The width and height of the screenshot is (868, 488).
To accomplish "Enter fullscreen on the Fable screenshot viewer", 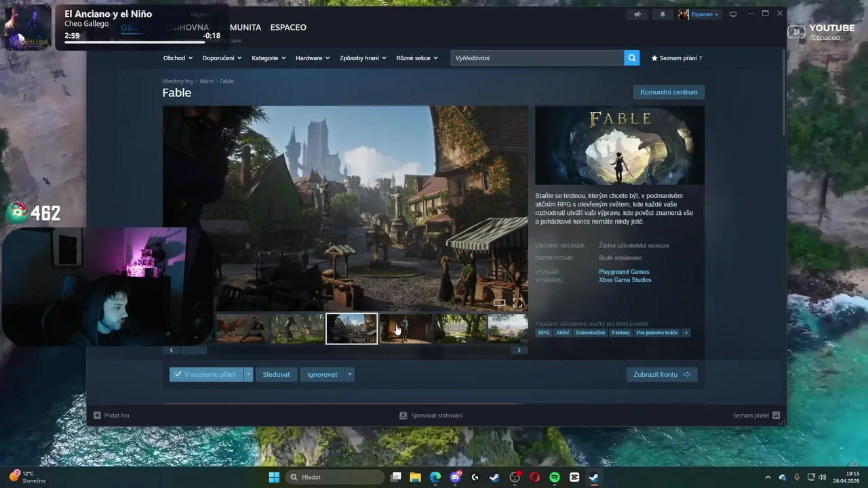I will coord(518,303).
